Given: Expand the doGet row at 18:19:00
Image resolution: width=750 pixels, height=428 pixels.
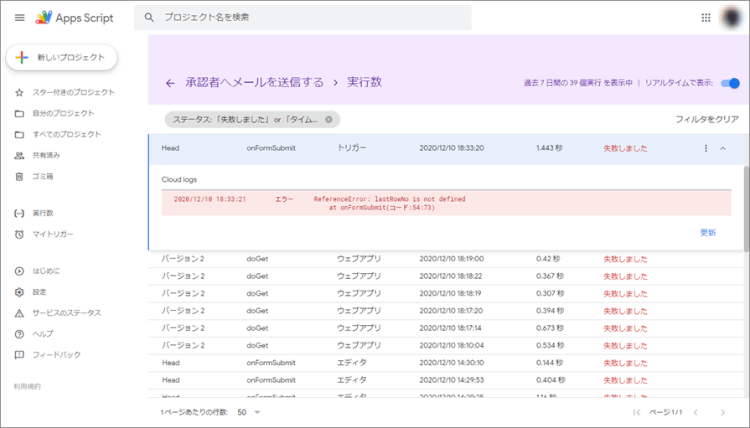Looking at the screenshot, I should coord(450,259).
